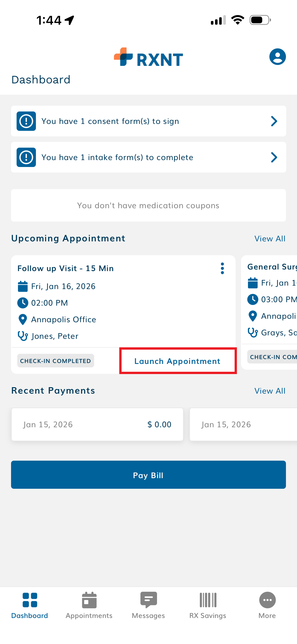This screenshot has width=297, height=644.
Task: Tap the intake form alert icon
Action: click(x=26, y=157)
